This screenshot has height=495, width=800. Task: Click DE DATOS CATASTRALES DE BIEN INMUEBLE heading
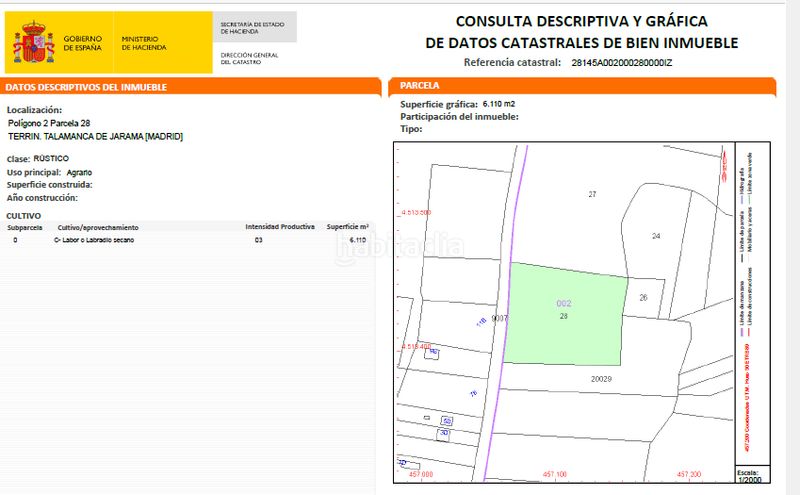582,43
